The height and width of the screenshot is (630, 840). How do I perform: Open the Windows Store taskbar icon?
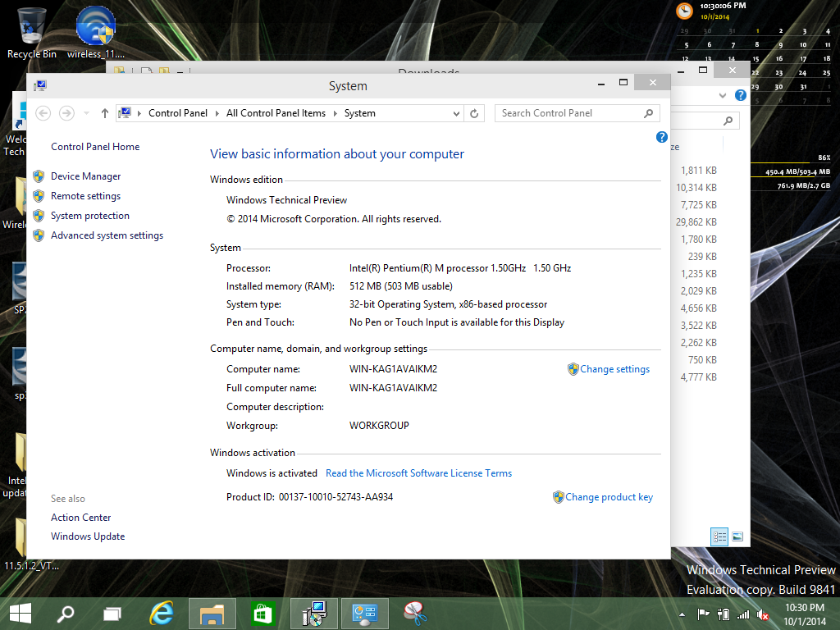point(262,614)
